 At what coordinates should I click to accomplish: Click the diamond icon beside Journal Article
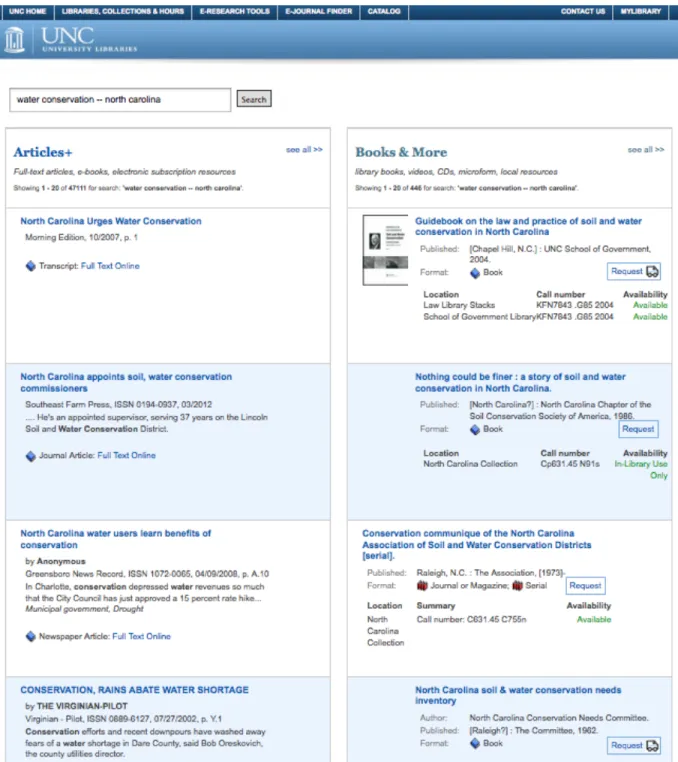31,455
